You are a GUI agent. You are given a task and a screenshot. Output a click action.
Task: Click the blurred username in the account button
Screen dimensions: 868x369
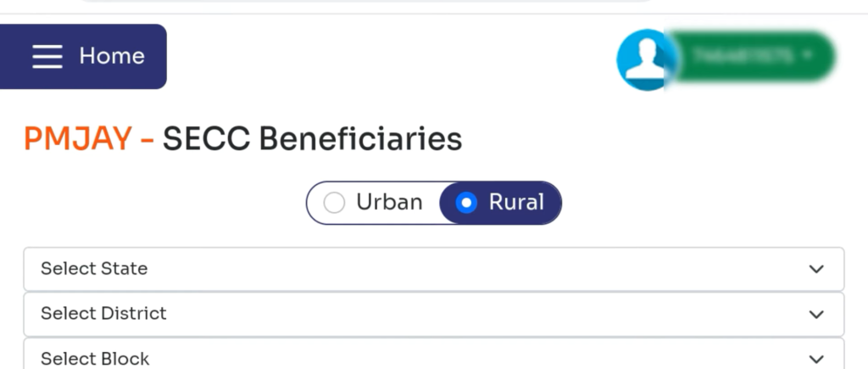pos(742,57)
